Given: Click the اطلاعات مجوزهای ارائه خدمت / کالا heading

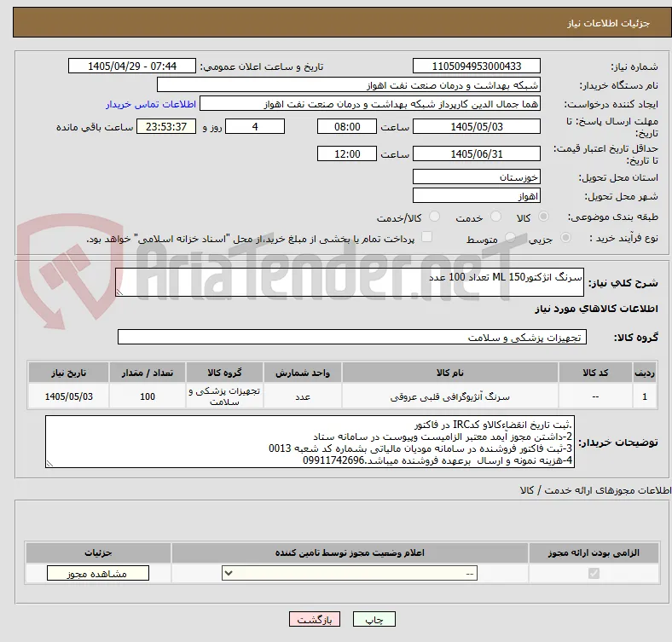Looking at the screenshot, I should (x=595, y=490).
